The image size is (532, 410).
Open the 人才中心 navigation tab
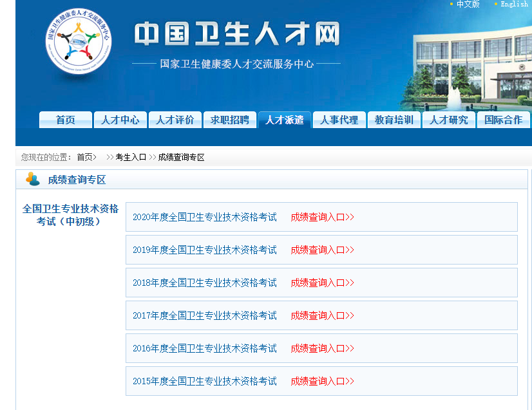(120, 120)
